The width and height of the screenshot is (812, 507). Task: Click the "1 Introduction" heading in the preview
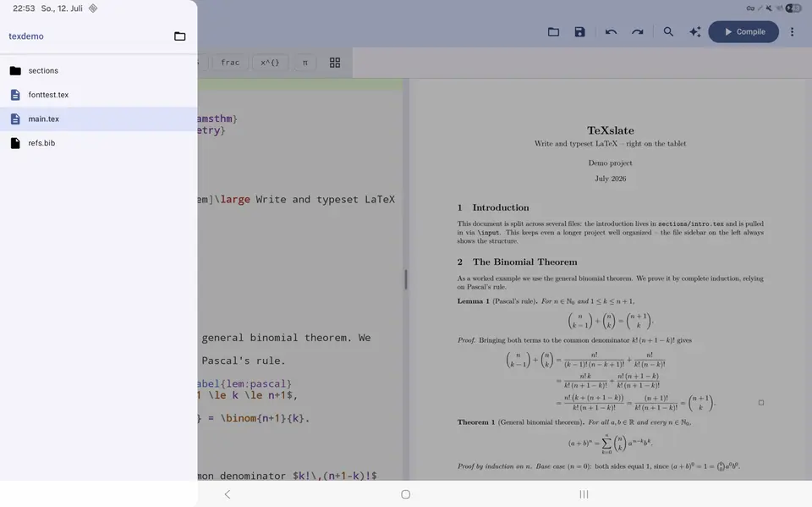point(493,207)
